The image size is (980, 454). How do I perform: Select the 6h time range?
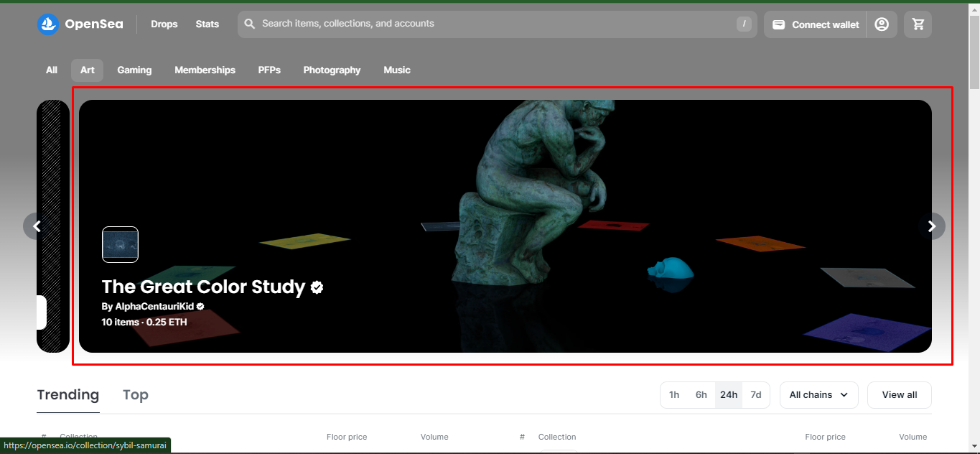[701, 395]
